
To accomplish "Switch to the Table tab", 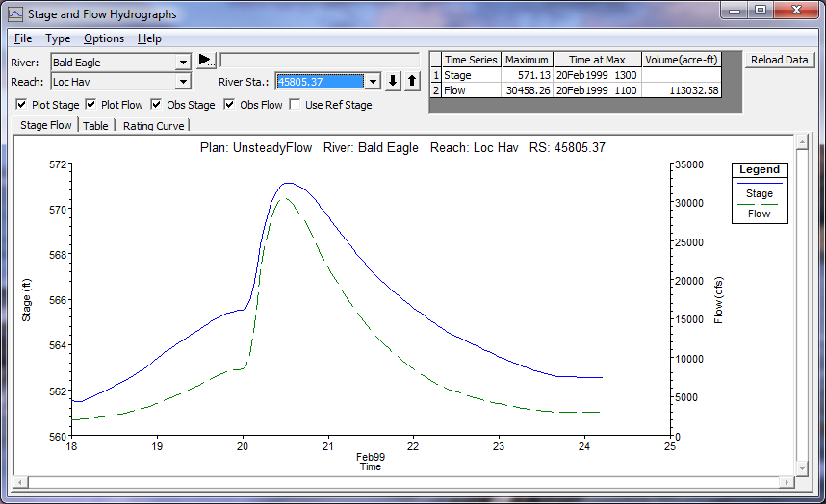I will point(95,125).
